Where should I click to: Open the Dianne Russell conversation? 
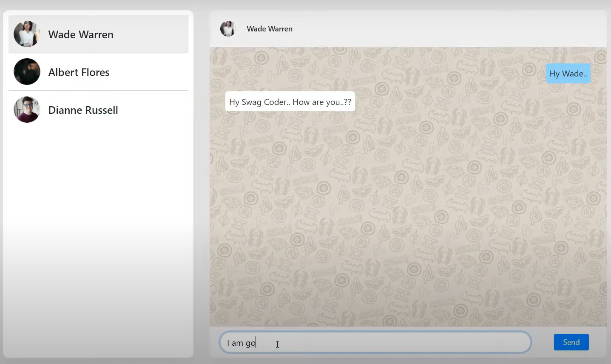pos(98,110)
